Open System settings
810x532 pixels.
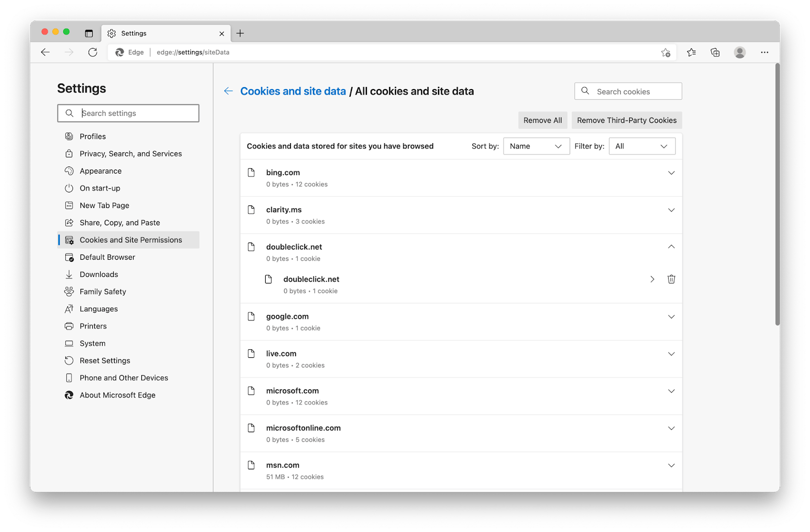tap(129, 343)
